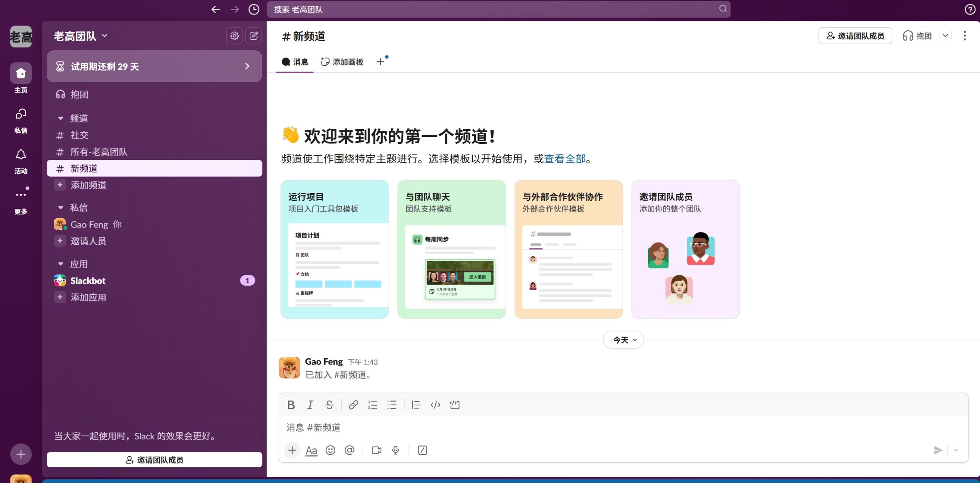The image size is (980, 483).
Task: Collapse the 应用 section
Action: pos(60,264)
